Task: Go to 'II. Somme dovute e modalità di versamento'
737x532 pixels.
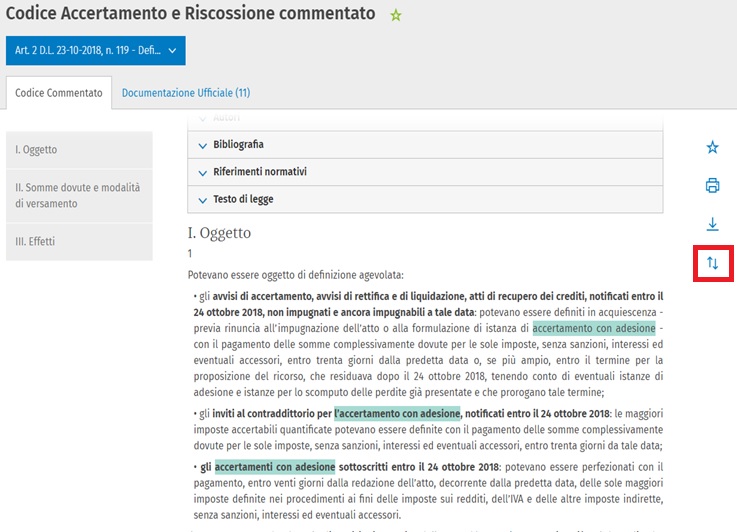Action: coord(79,196)
